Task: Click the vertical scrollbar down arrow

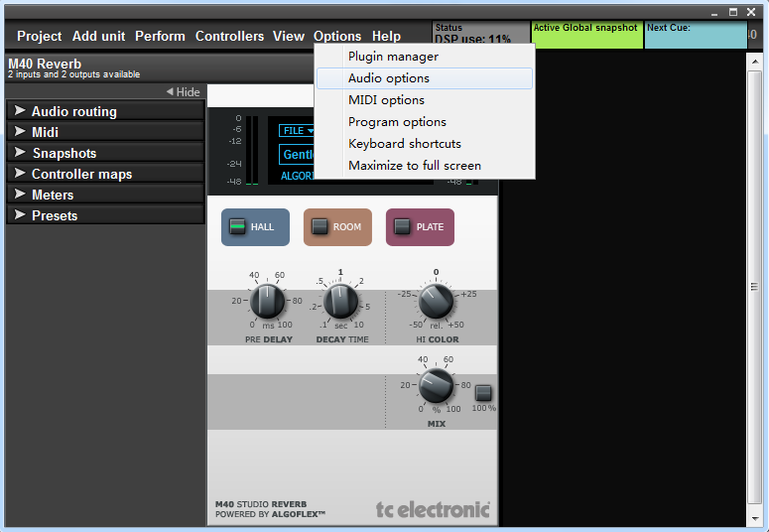Action: tap(754, 518)
